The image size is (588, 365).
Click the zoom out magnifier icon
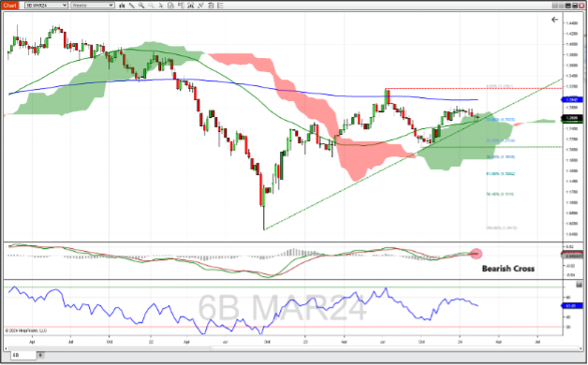coord(151,6)
